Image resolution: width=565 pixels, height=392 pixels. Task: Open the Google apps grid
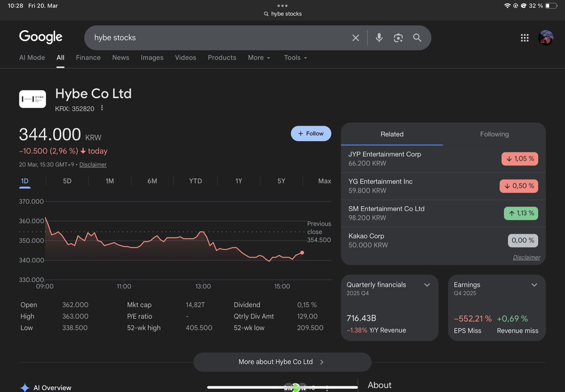point(525,38)
